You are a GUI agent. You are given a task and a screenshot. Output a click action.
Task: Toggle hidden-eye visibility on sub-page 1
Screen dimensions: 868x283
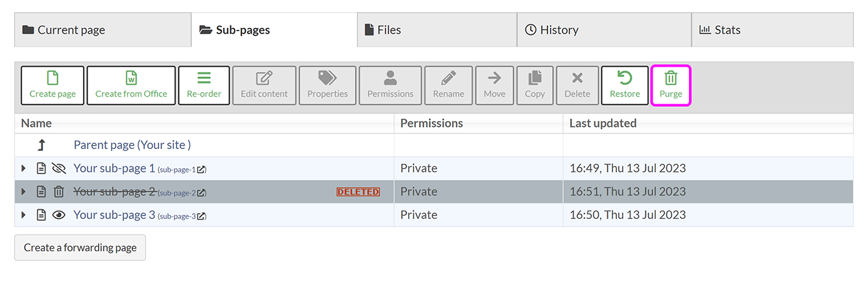59,168
